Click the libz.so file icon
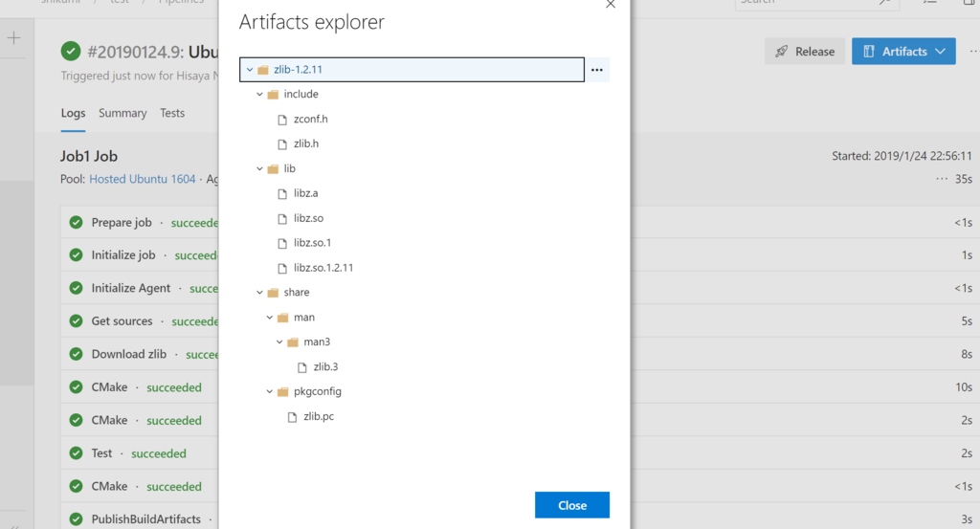Image resolution: width=980 pixels, height=529 pixels. coord(282,219)
